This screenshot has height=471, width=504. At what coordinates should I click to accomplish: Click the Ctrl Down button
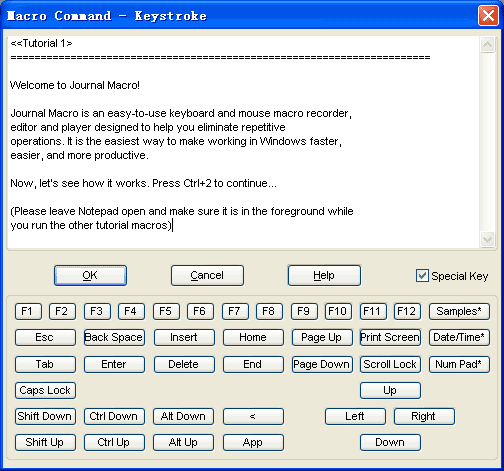tap(114, 416)
